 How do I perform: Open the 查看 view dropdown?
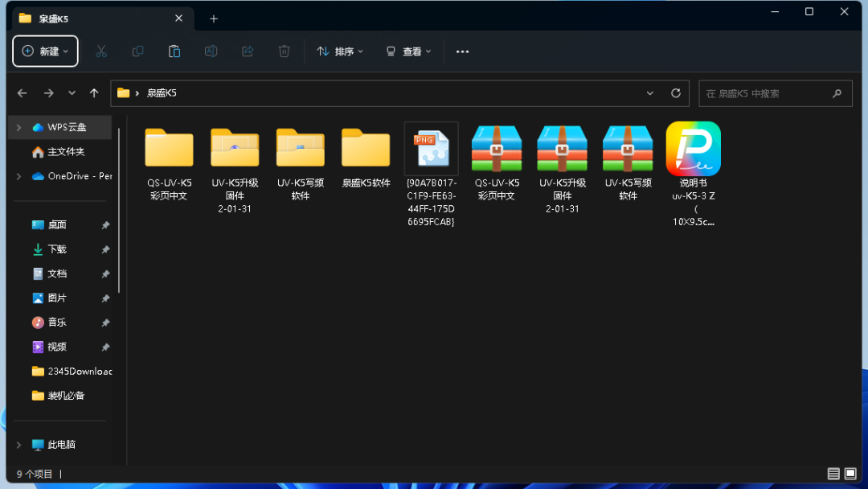pyautogui.click(x=408, y=51)
